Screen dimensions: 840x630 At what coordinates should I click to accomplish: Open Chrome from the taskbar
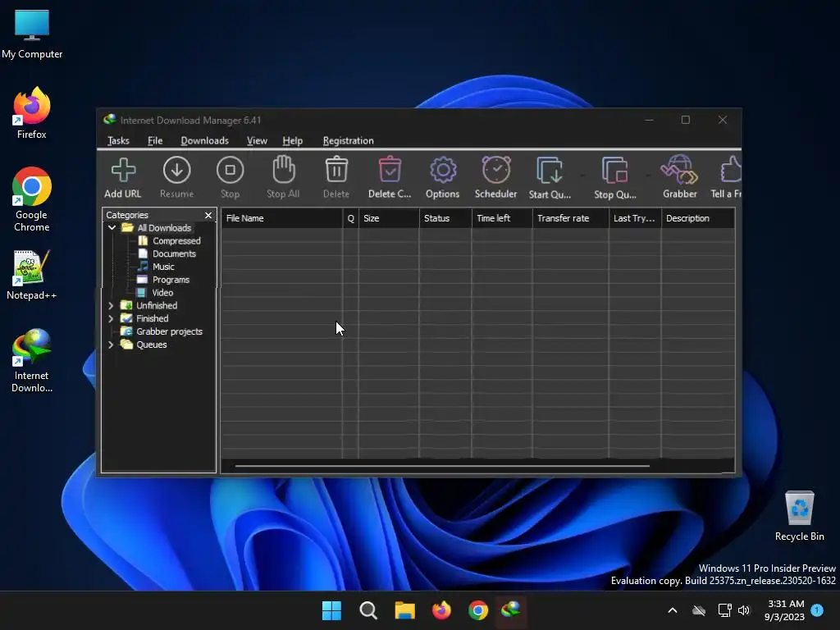(x=478, y=610)
